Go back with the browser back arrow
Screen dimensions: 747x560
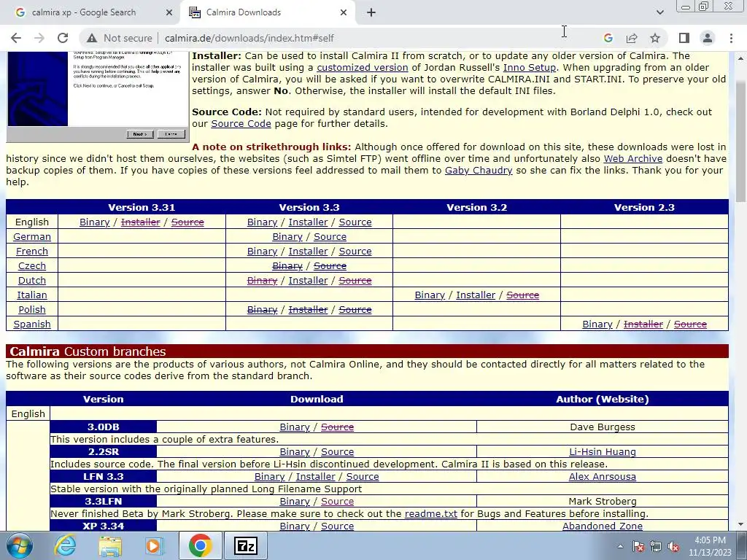pos(16,38)
